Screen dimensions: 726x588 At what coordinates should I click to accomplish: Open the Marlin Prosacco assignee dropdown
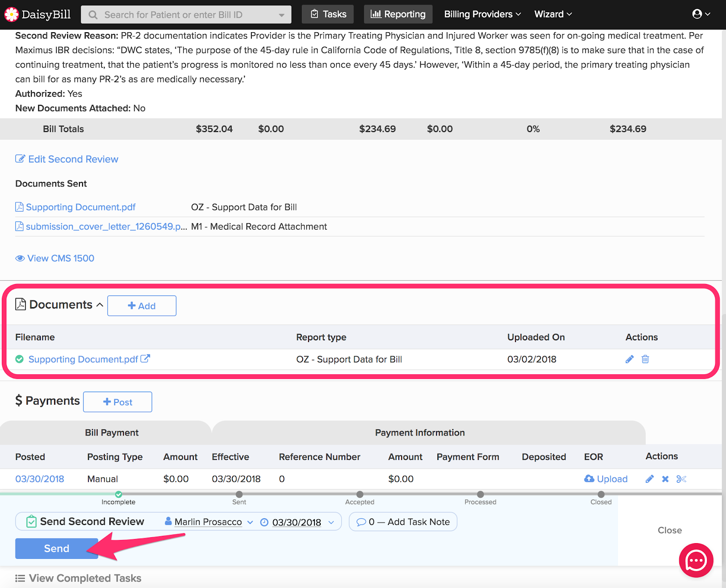250,522
